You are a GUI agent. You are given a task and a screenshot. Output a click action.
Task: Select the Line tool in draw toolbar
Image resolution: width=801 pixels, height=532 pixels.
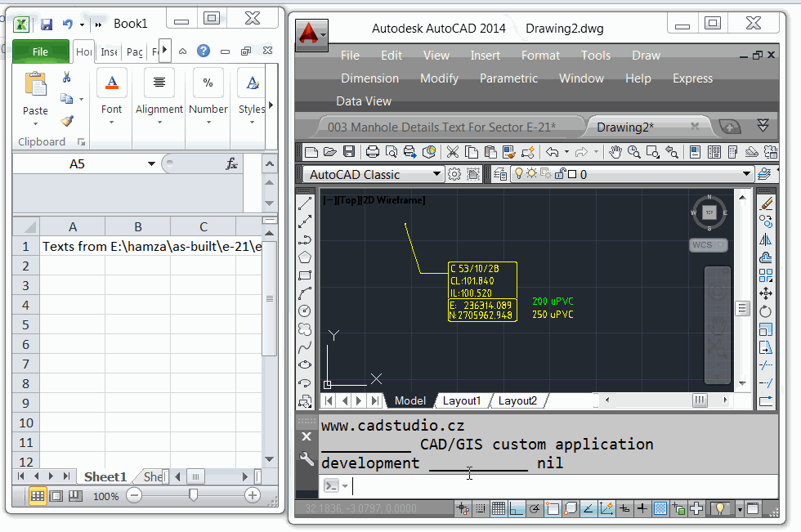[x=305, y=203]
